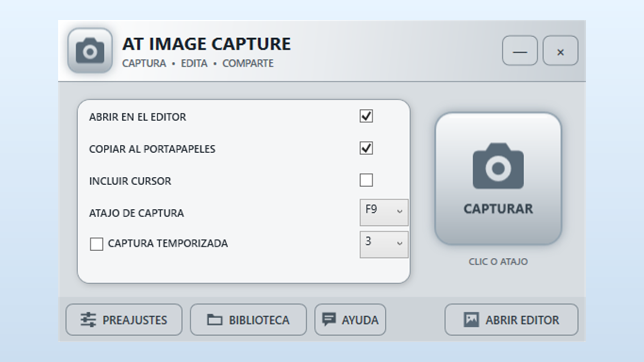Click the picture icon on ABRIR EDITOR
The image size is (644, 362).
[x=471, y=320]
